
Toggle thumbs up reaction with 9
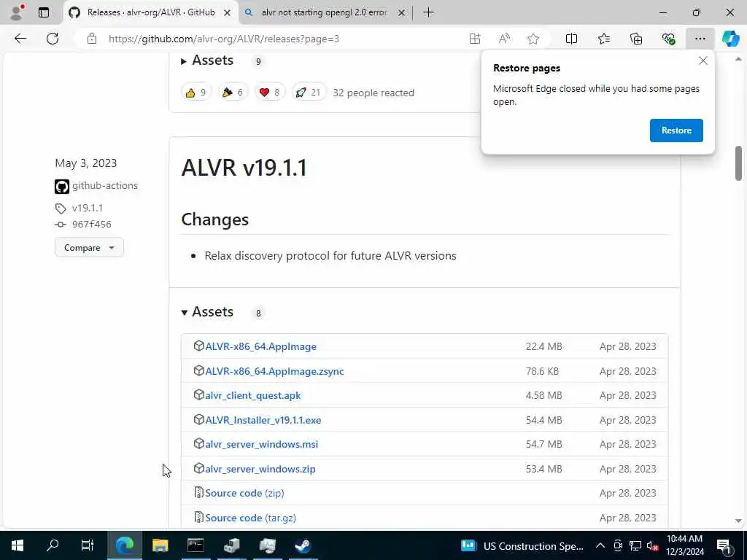point(196,93)
